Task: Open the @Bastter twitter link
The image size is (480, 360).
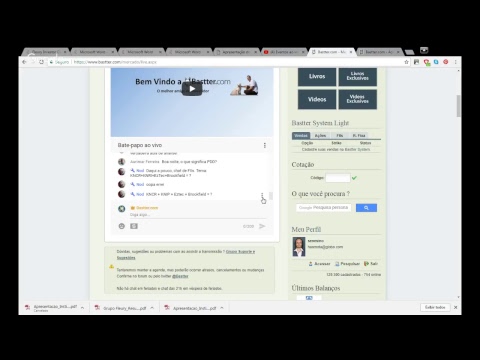Action: click(x=180, y=276)
